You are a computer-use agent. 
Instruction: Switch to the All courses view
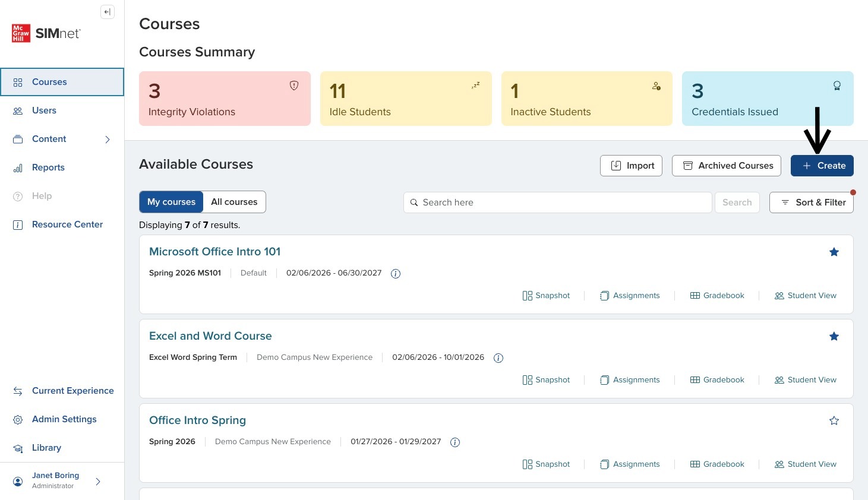pyautogui.click(x=234, y=202)
